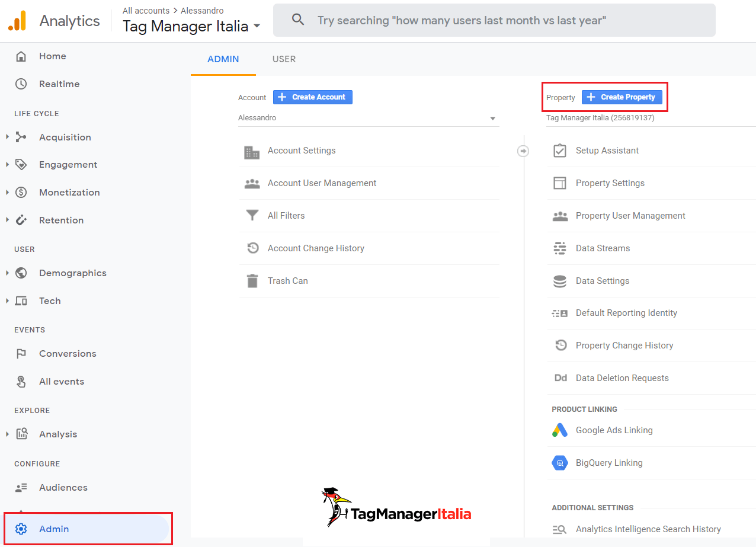Expand the Acquisition section arrow
This screenshot has height=547, width=756.
coord(7,137)
